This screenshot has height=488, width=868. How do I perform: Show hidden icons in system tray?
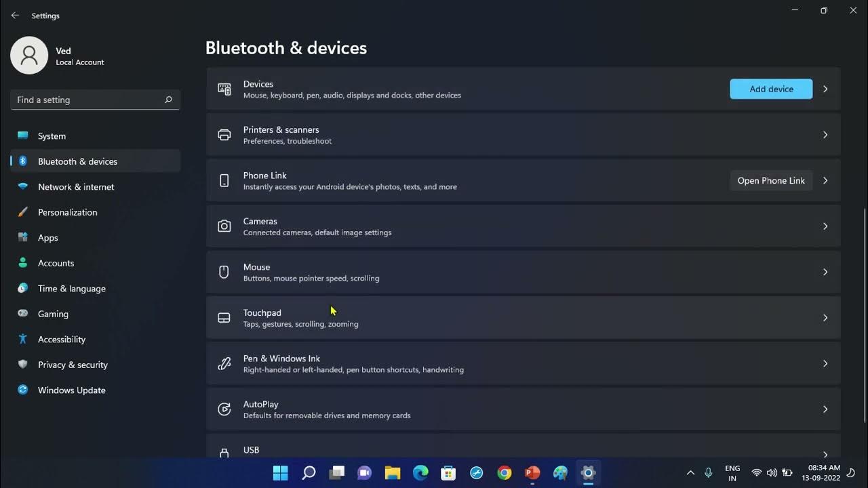tap(690, 472)
